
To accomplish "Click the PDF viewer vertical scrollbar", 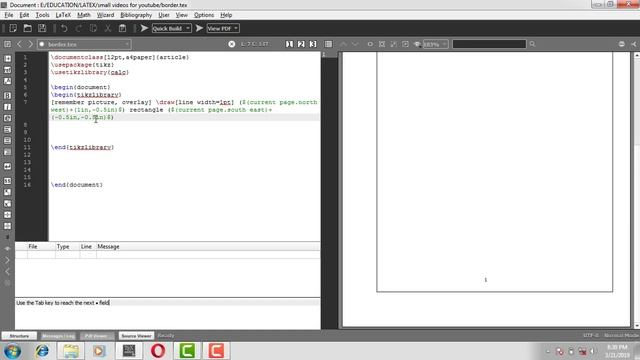I will tap(636, 190).
